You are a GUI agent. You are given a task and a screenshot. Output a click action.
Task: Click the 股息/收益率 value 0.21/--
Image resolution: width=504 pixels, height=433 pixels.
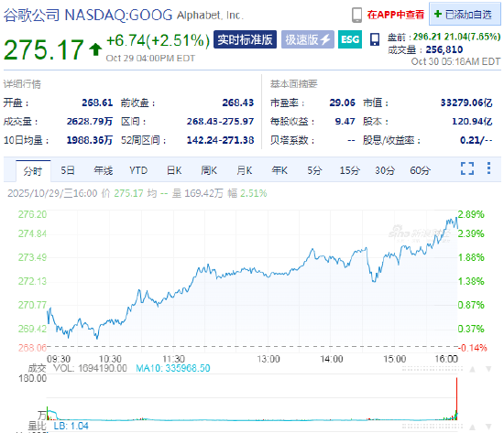click(x=476, y=140)
